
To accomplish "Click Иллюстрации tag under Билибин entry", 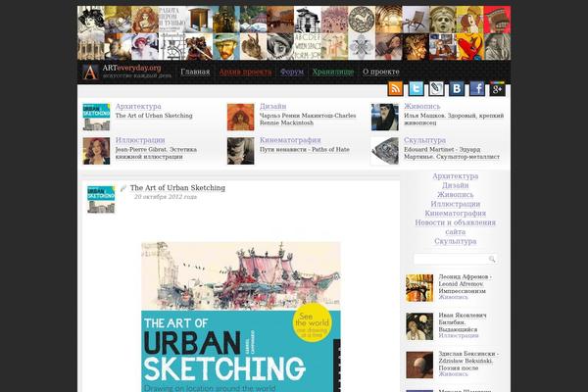I will click(459, 335).
